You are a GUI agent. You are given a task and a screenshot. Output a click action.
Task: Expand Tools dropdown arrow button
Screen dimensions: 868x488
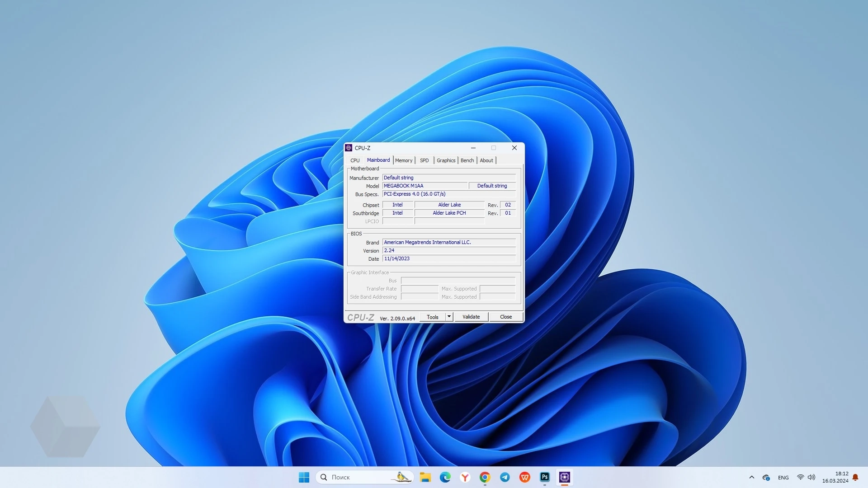tap(448, 316)
